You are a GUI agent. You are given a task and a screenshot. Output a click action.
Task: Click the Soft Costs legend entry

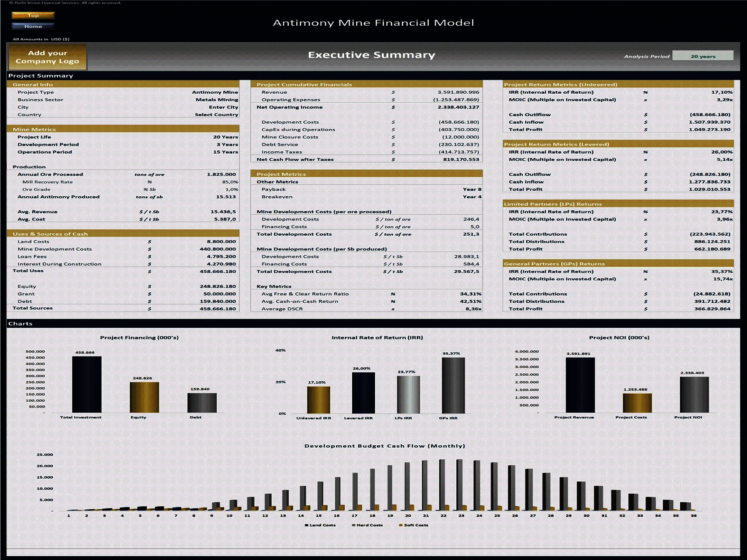pos(414,525)
